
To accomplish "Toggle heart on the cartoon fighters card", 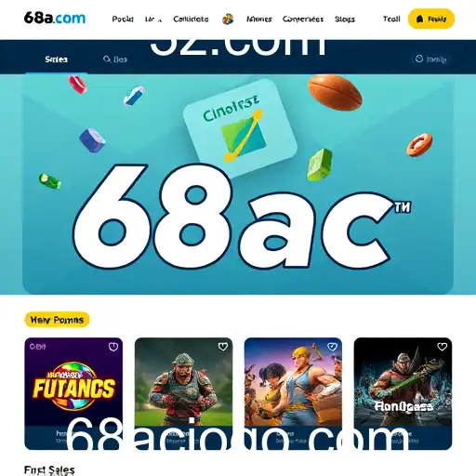I will coord(332,347).
